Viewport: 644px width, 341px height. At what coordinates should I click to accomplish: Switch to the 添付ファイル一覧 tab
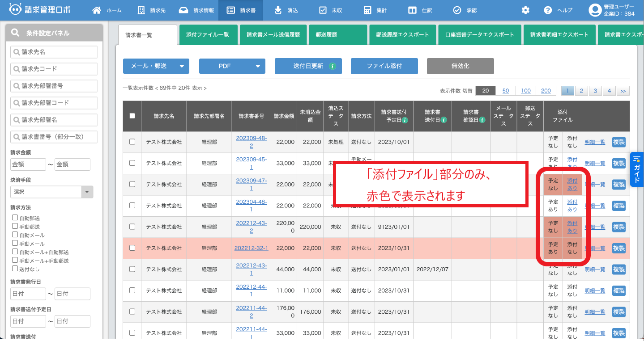pyautogui.click(x=208, y=34)
